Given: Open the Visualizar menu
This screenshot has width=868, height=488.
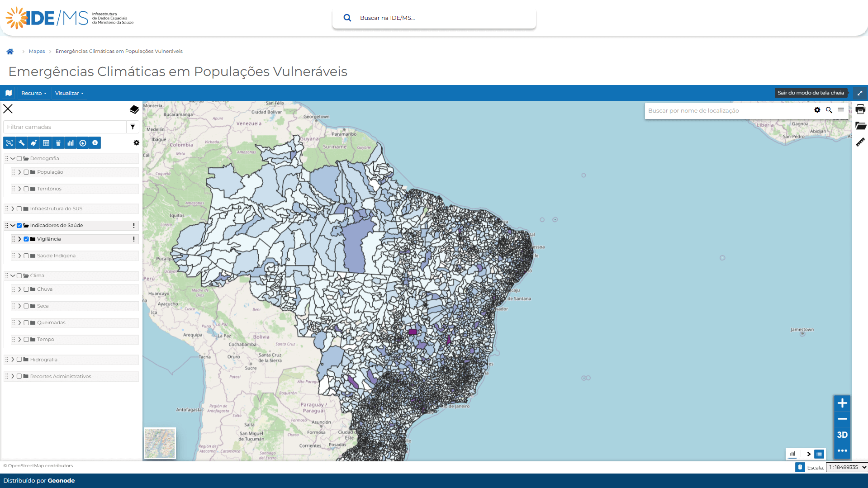Looking at the screenshot, I should pyautogui.click(x=68, y=93).
